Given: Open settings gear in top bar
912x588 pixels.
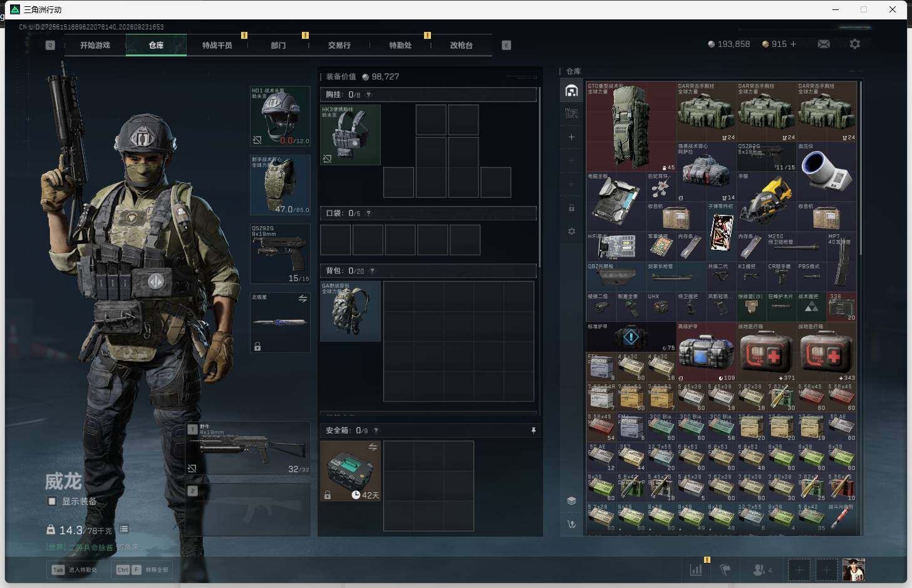Looking at the screenshot, I should 854,44.
